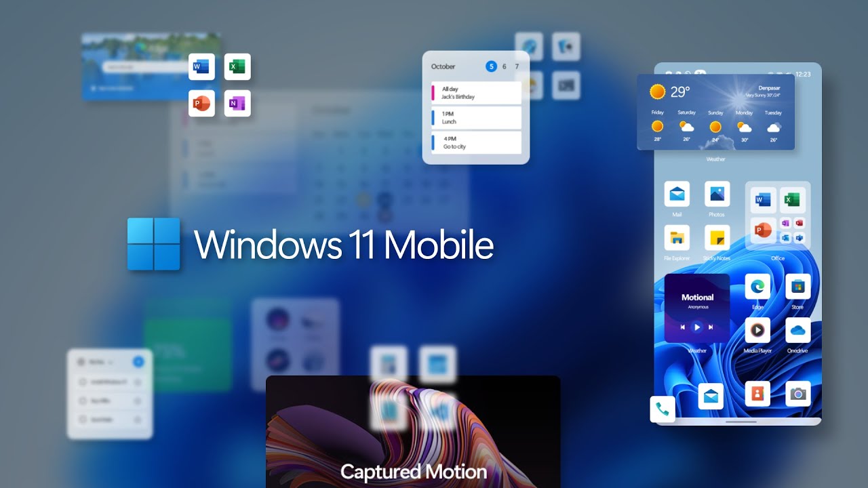Click the Motional song title in music widget
868x488 pixels.
tap(698, 297)
